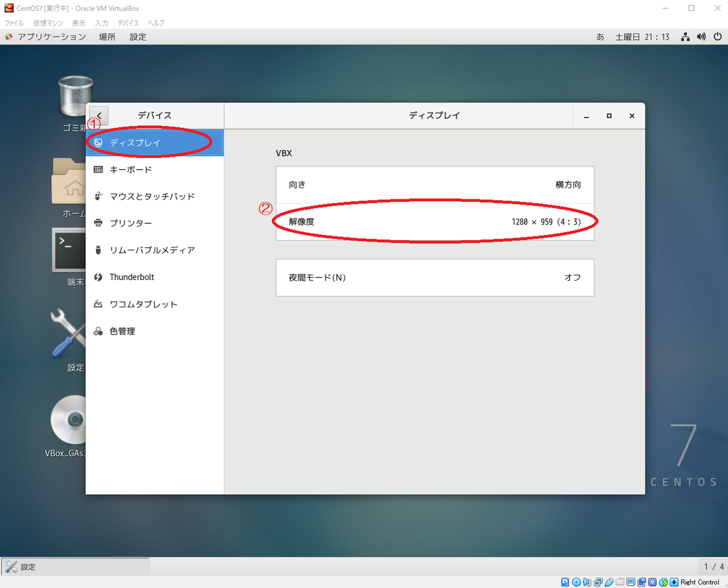The height and width of the screenshot is (588, 728).
Task: Click VirtualBox shared folders status icon
Action: click(619, 582)
